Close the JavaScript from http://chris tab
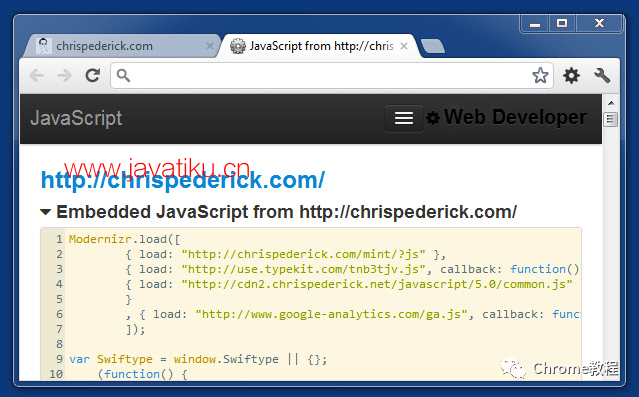This screenshot has height=397, width=639. click(404, 46)
